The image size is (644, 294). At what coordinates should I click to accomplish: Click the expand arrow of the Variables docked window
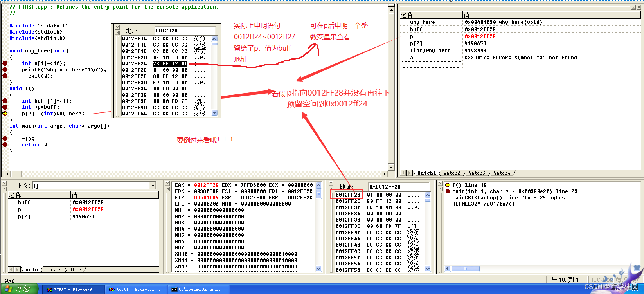pos(4,189)
